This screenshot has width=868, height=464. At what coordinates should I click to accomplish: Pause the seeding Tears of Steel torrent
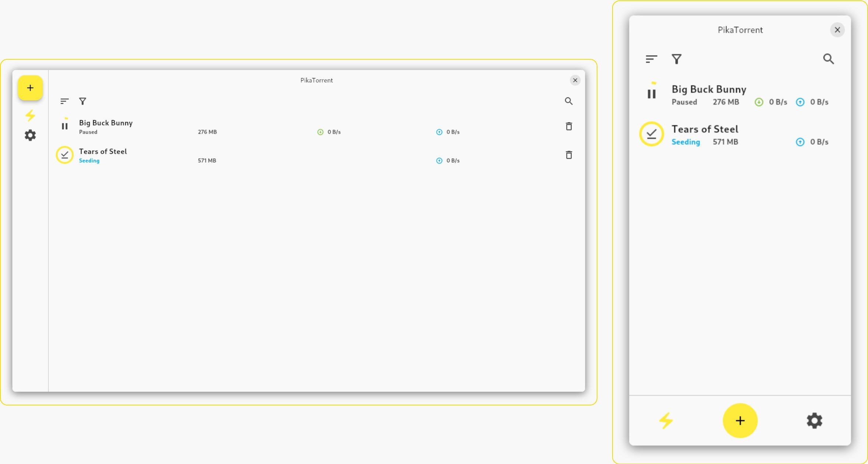(x=65, y=155)
